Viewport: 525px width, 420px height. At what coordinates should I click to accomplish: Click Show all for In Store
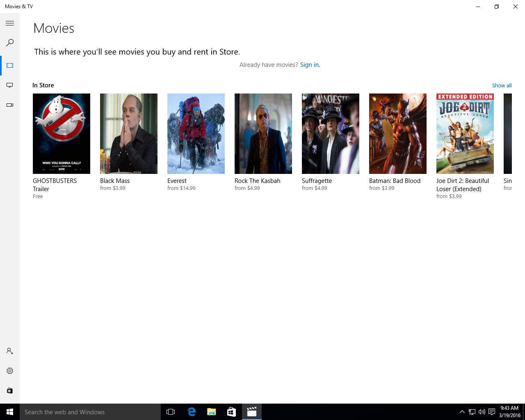(502, 85)
